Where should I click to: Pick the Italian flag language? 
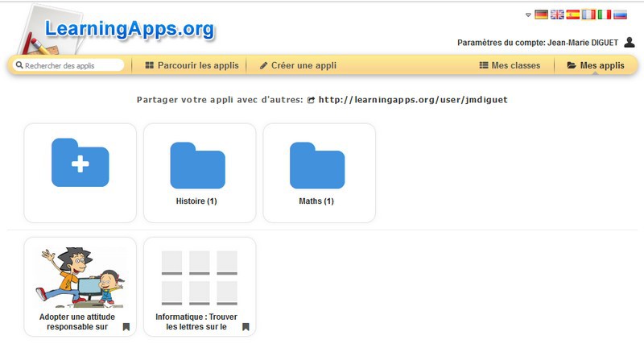click(x=604, y=14)
